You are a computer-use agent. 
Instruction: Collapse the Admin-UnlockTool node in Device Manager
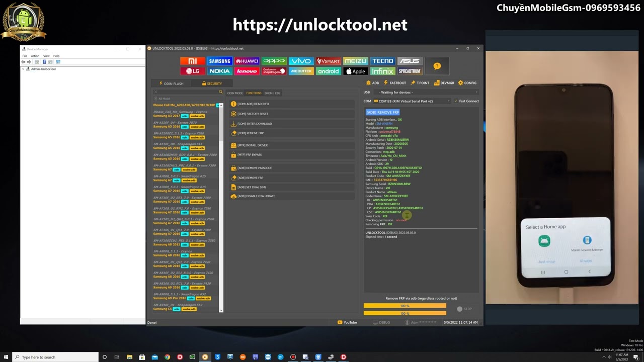coord(23,69)
